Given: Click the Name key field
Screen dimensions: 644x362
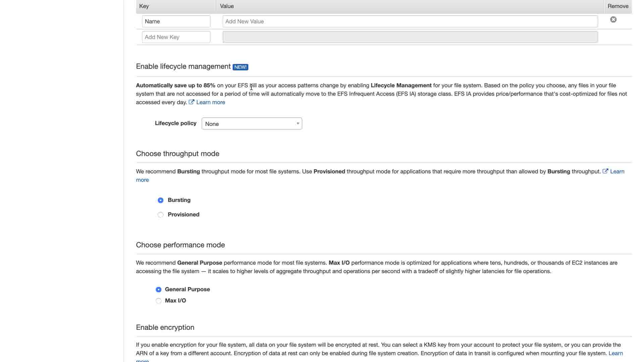Looking at the screenshot, I should click(176, 21).
